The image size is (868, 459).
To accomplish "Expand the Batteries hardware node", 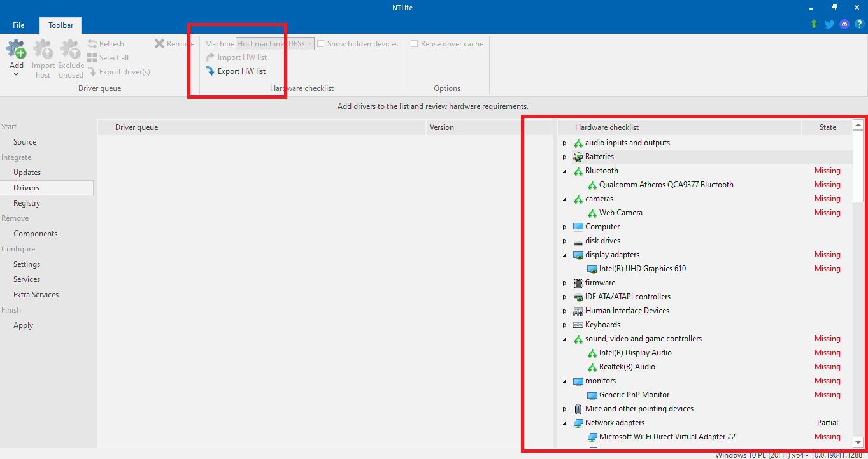I will [x=564, y=157].
